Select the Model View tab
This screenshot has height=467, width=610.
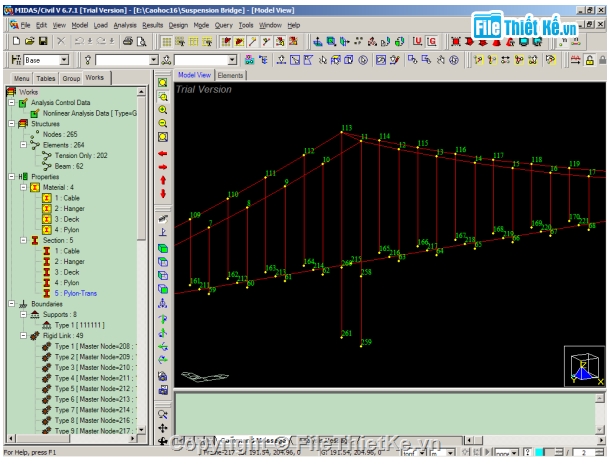pyautogui.click(x=195, y=75)
